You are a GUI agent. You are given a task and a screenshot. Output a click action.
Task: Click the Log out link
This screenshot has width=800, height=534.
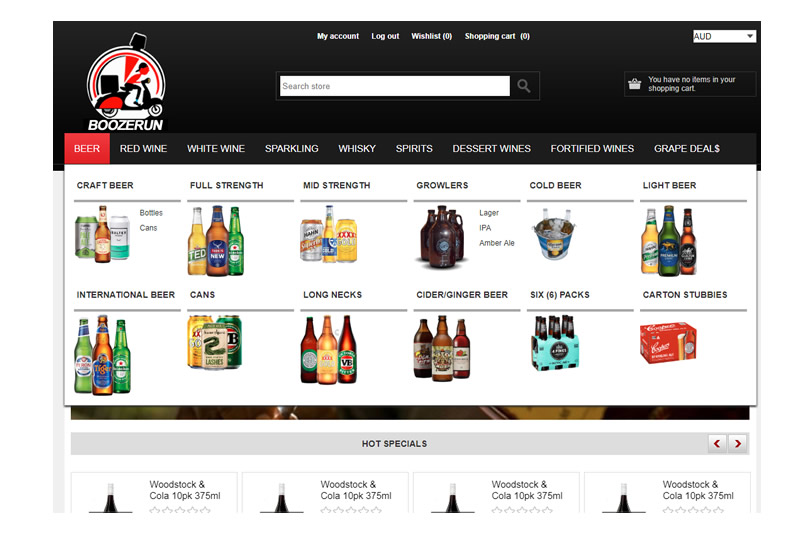tap(385, 36)
